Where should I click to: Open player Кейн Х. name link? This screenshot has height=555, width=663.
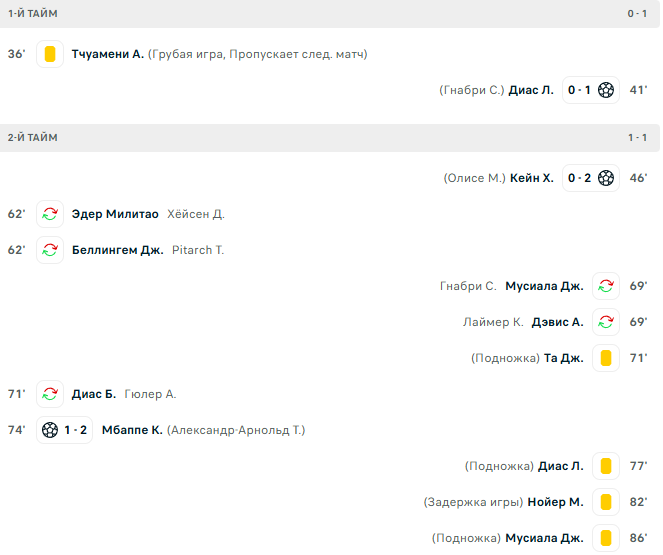[x=531, y=178]
